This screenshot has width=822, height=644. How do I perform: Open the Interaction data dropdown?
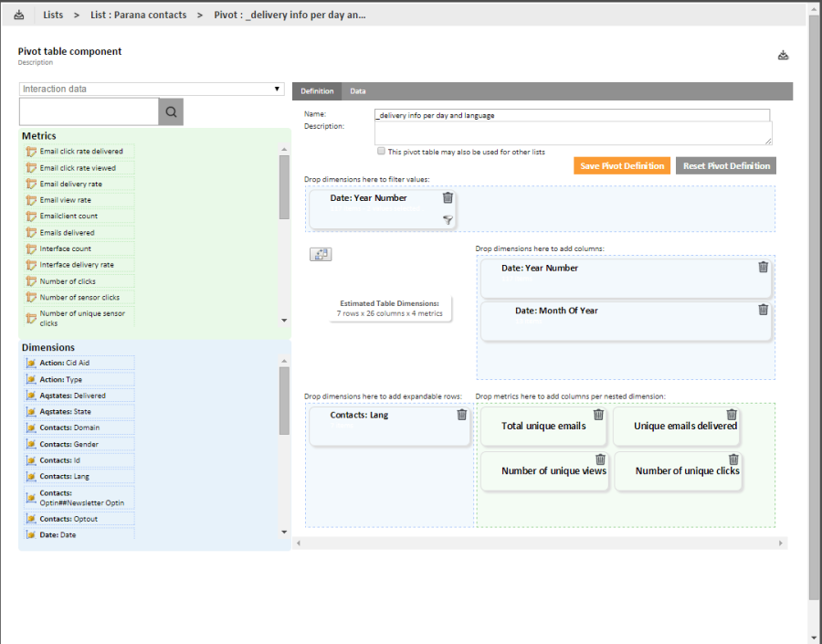pyautogui.click(x=152, y=89)
